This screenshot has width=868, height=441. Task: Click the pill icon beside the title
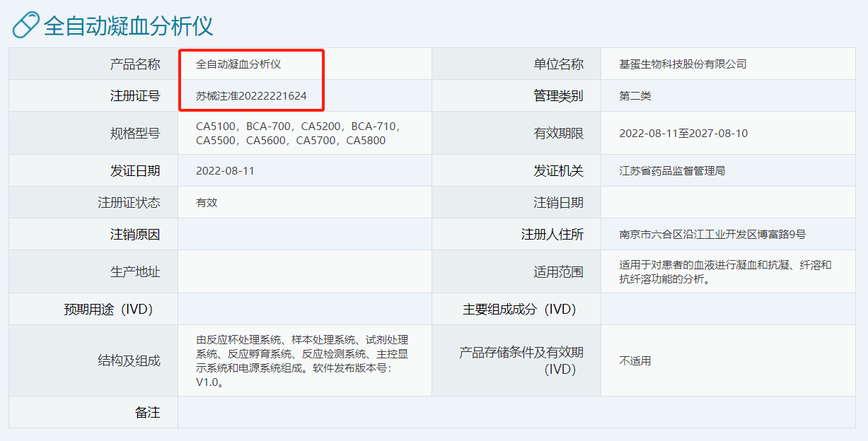click(26, 25)
